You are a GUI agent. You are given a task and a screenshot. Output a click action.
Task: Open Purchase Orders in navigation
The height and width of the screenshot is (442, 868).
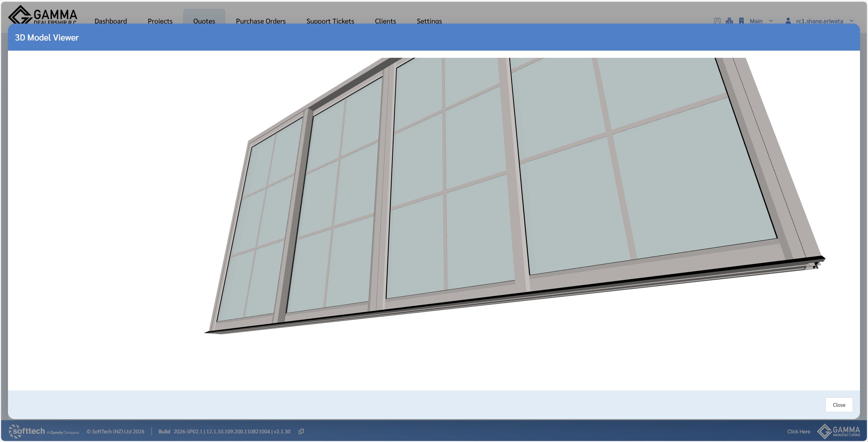coord(261,21)
